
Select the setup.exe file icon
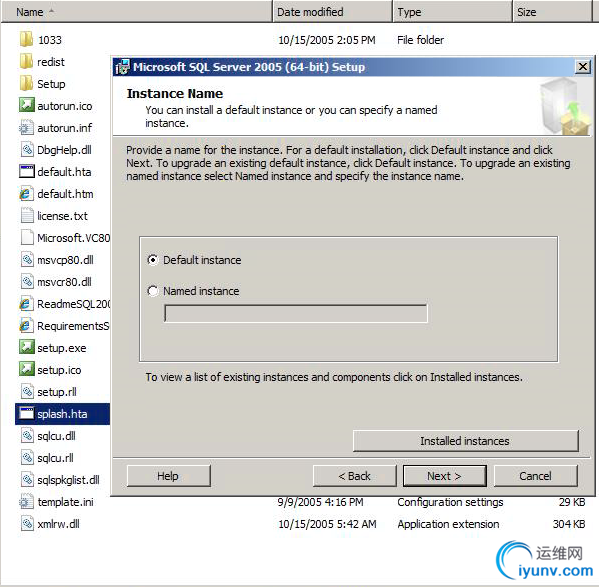(26, 348)
